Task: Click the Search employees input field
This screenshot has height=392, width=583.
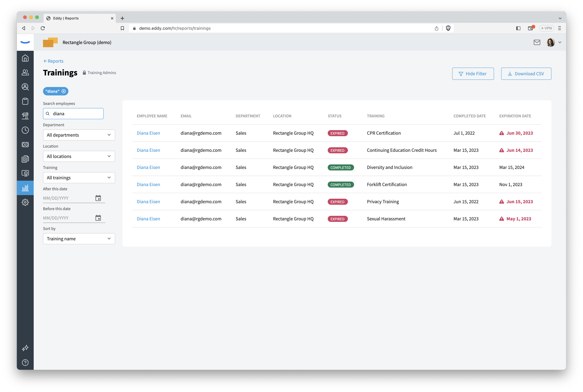Action: [x=73, y=114]
